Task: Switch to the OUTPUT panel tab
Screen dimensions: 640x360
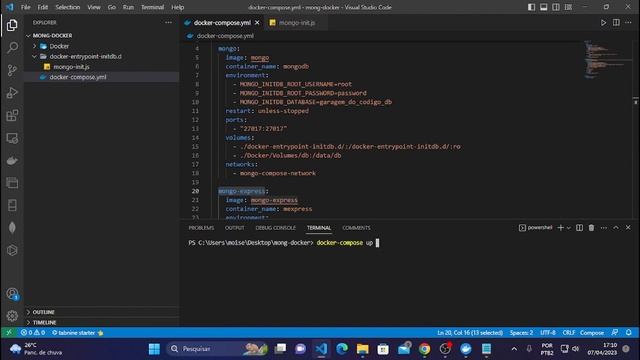Action: coord(235,228)
